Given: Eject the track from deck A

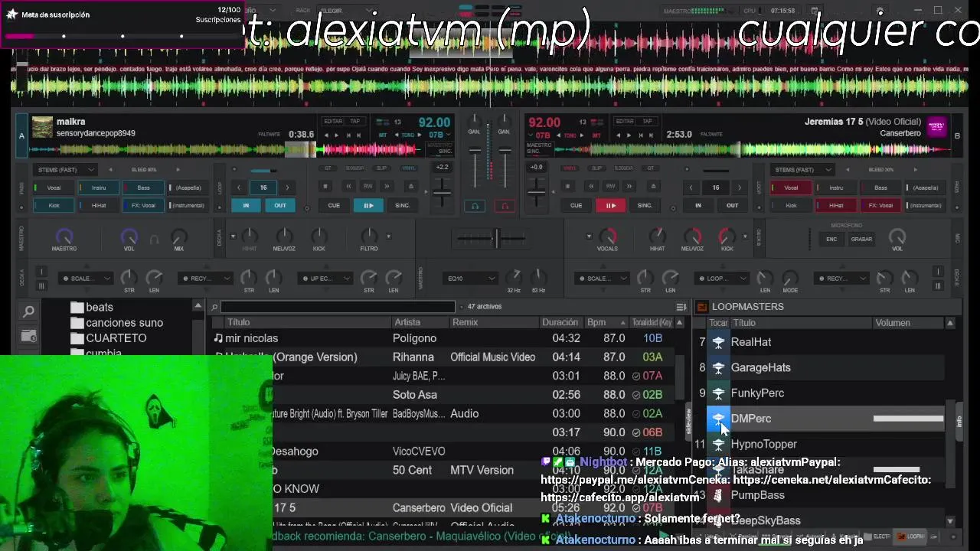Looking at the screenshot, I should click(410, 186).
